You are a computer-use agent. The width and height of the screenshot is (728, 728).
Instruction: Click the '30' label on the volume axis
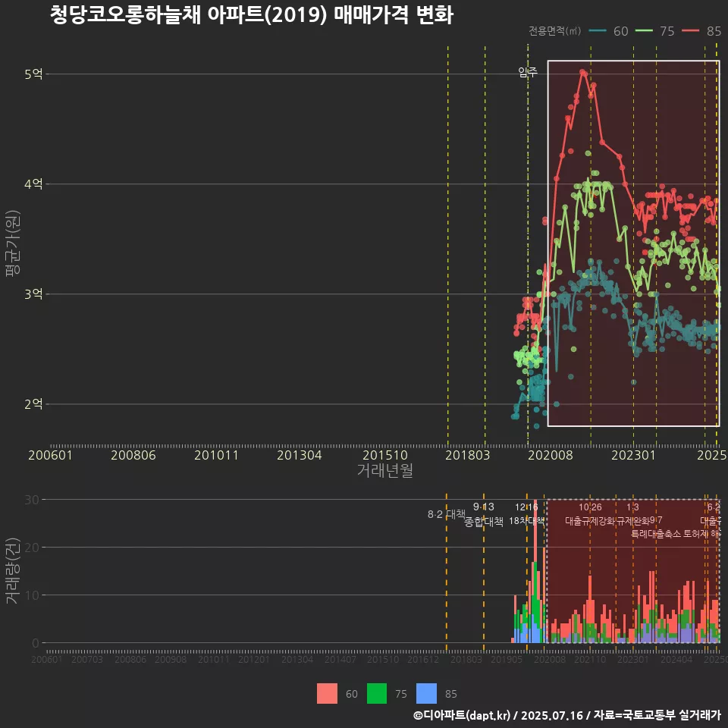click(x=32, y=500)
